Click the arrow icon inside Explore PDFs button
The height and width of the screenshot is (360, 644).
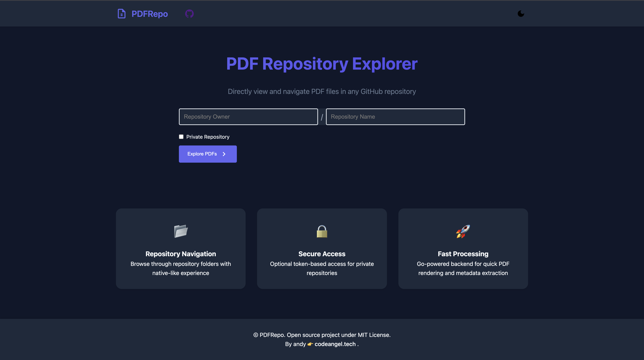click(x=224, y=154)
